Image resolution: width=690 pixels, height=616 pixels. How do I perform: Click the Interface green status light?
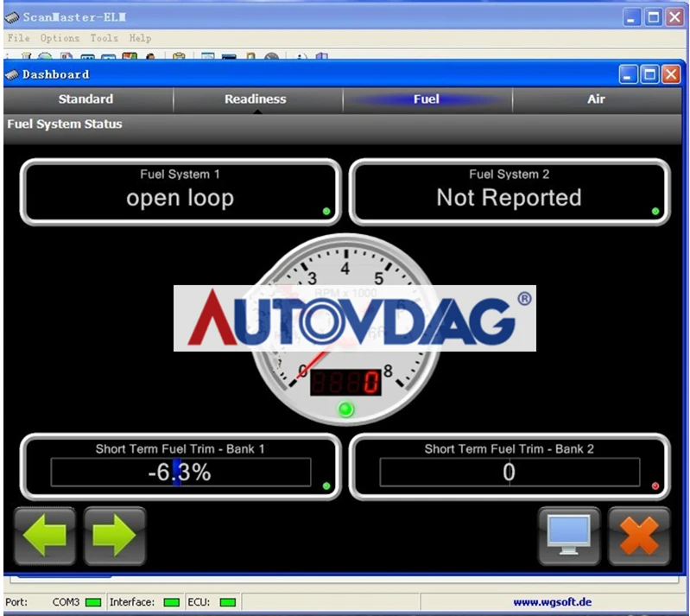click(x=171, y=602)
